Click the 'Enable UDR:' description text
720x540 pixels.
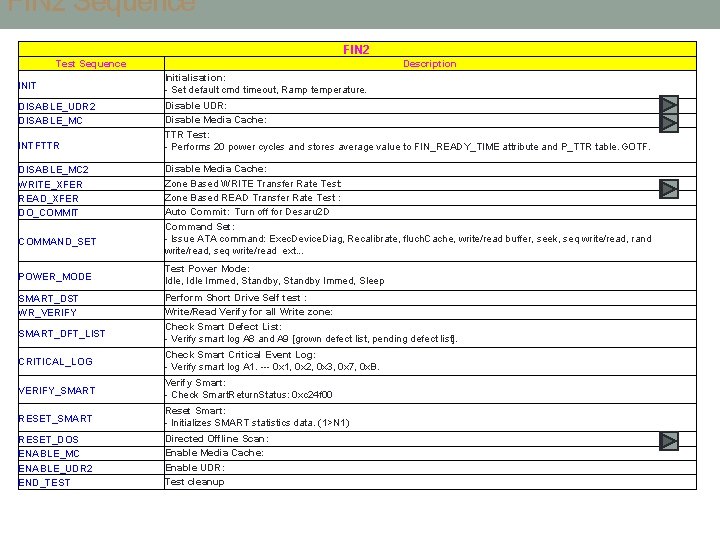[195, 467]
